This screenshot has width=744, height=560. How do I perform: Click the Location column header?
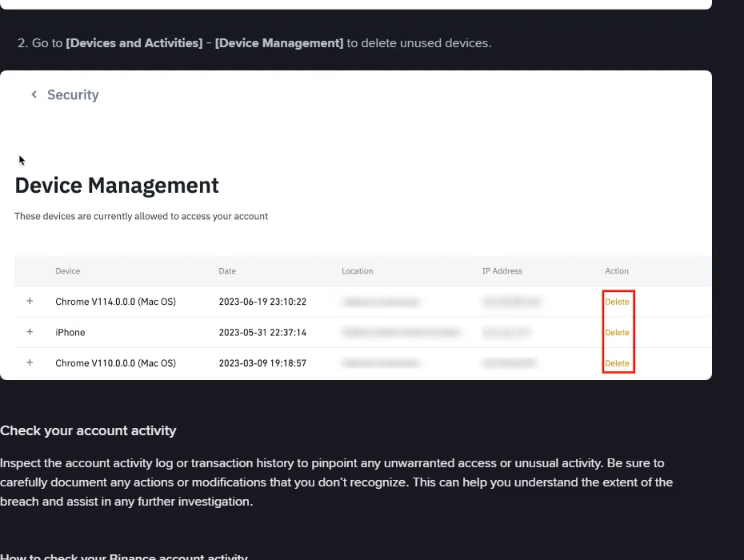[x=358, y=271]
